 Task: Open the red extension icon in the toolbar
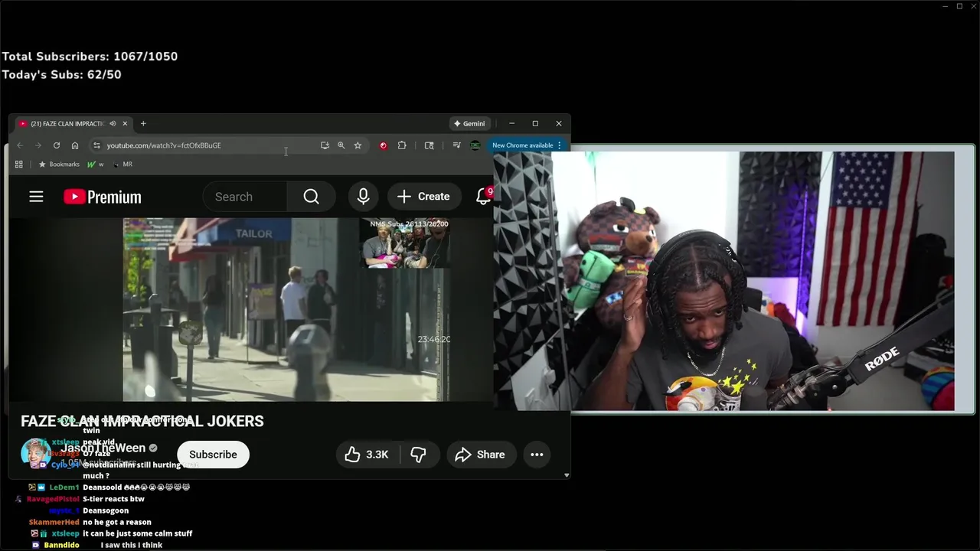coord(383,145)
